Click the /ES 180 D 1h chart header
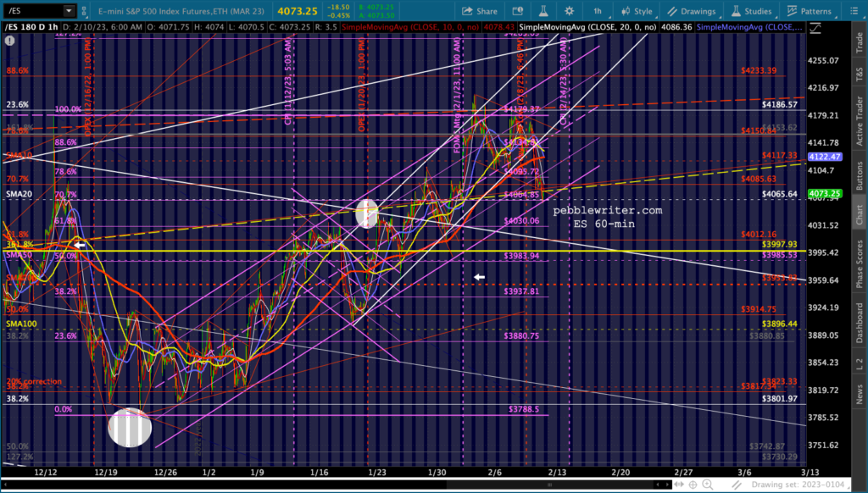 point(31,27)
